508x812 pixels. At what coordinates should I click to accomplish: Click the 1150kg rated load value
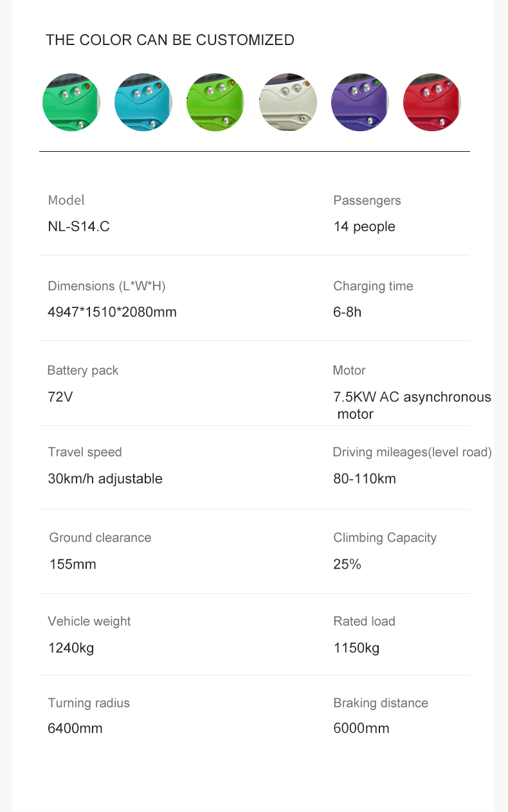[x=356, y=648]
